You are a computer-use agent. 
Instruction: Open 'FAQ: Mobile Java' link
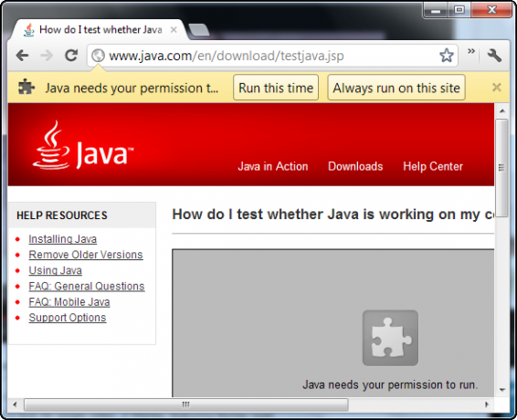pos(69,301)
